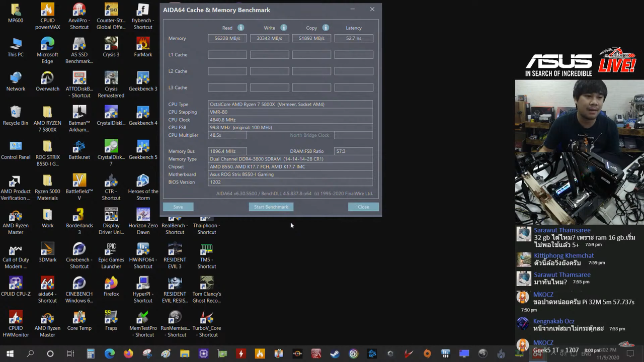Open the aida64 desktop shortcut
Viewport: 644px width, 362px height.
(47, 287)
